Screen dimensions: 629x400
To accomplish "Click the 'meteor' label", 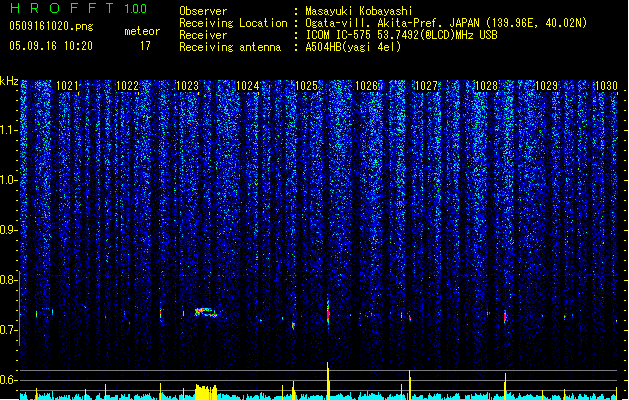I will 142,31.
